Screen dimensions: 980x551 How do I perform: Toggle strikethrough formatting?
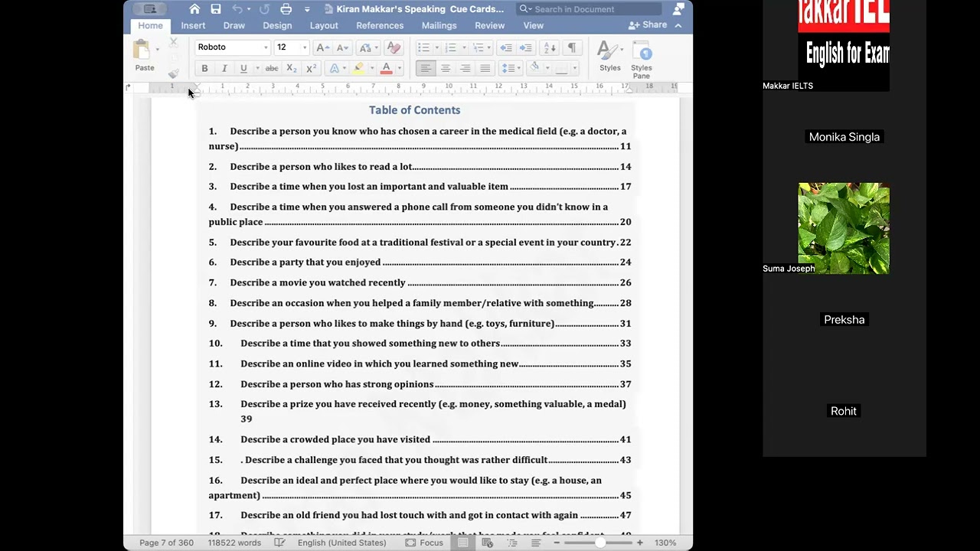pyautogui.click(x=271, y=69)
